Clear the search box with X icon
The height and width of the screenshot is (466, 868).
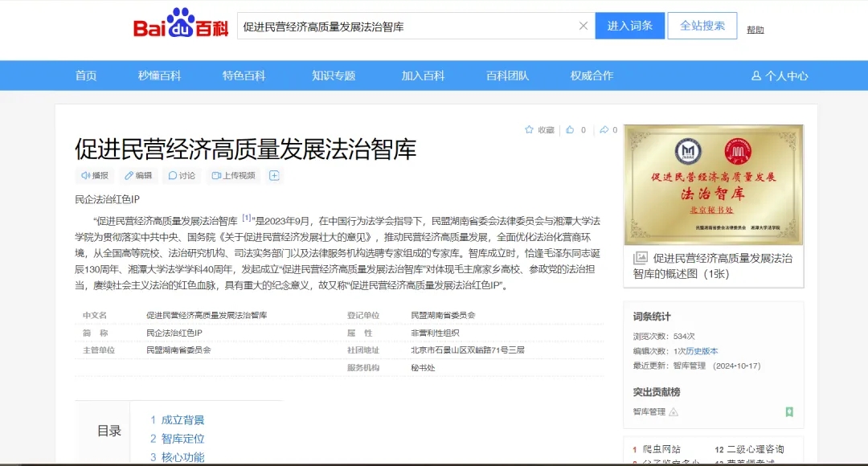583,26
